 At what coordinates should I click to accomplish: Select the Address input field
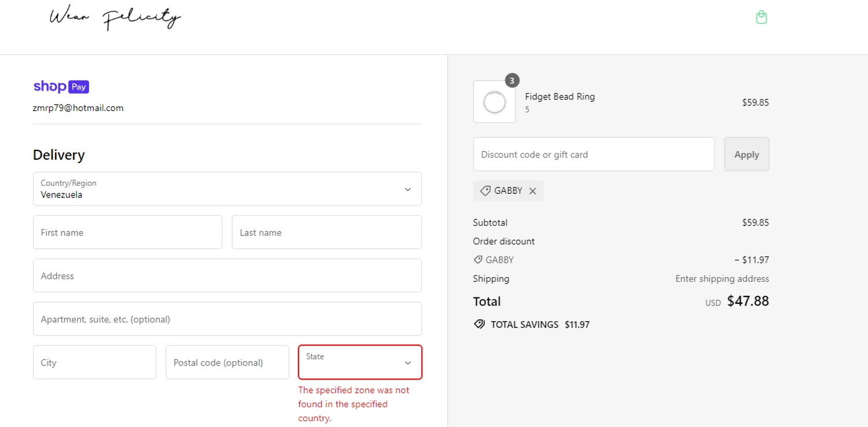click(227, 276)
